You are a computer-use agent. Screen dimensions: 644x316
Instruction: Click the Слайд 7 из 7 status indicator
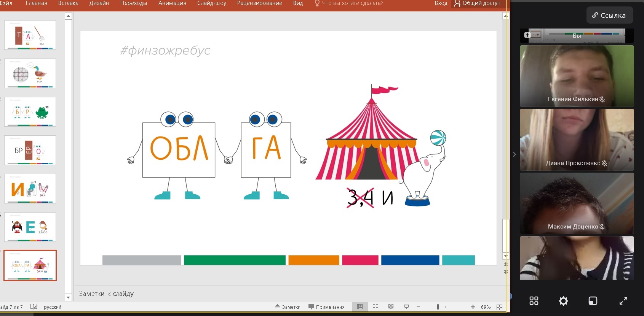pos(11,307)
